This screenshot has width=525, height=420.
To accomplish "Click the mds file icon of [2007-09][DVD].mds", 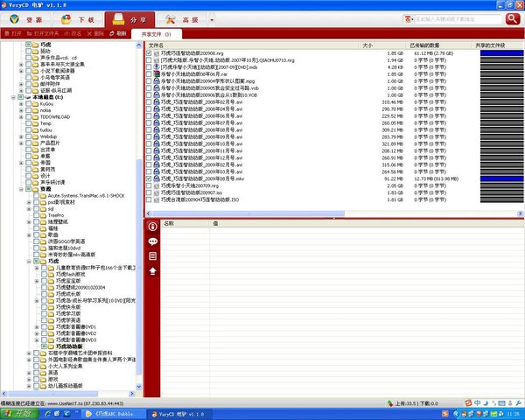I will coord(157,67).
